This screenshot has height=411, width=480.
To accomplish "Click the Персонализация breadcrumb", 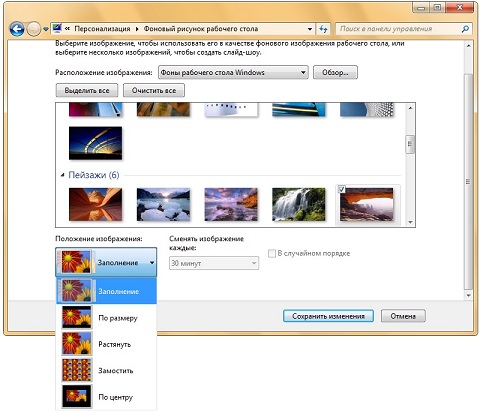I will pyautogui.click(x=102, y=29).
